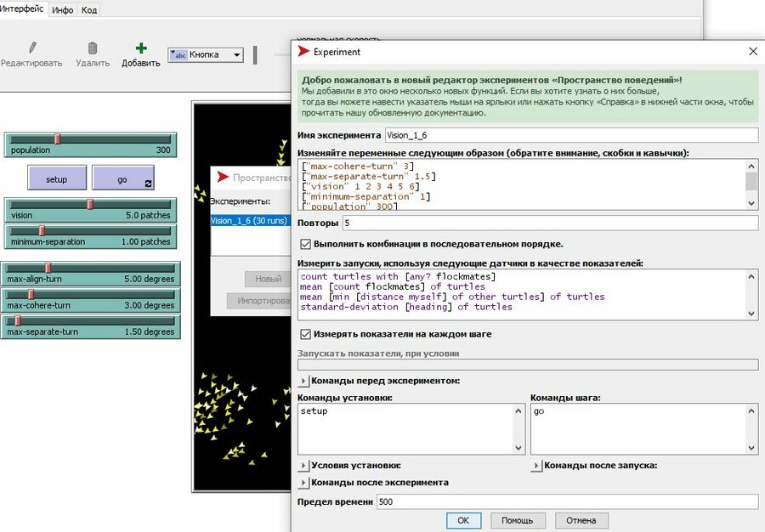Close the Experiment dialog with X

click(x=752, y=52)
